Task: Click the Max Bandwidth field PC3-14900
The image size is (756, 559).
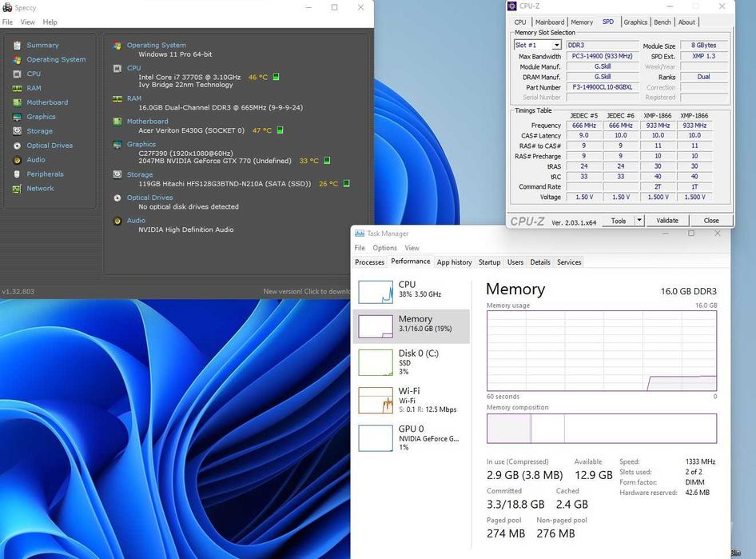Action: click(603, 56)
